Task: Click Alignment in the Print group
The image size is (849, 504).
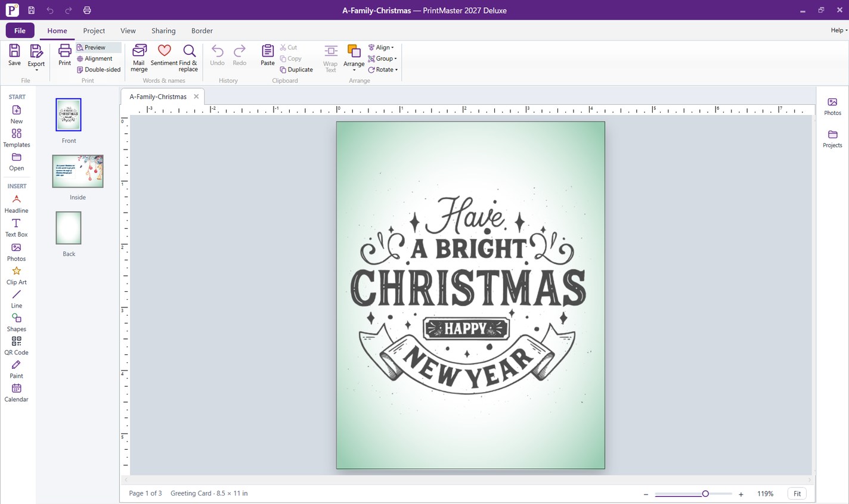Action: coord(95,58)
